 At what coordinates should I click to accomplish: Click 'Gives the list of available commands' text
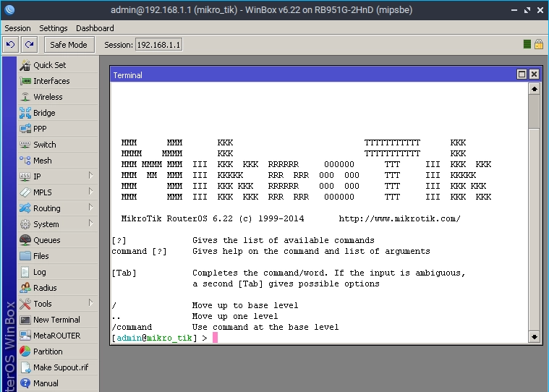(x=284, y=240)
